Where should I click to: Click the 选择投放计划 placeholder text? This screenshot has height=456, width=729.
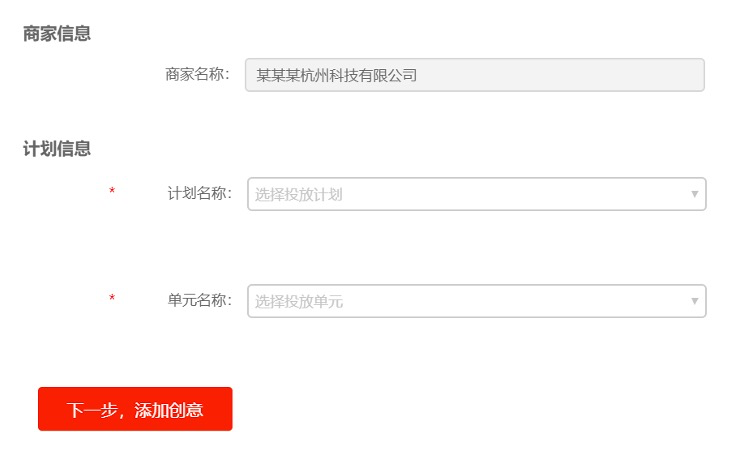click(x=298, y=194)
